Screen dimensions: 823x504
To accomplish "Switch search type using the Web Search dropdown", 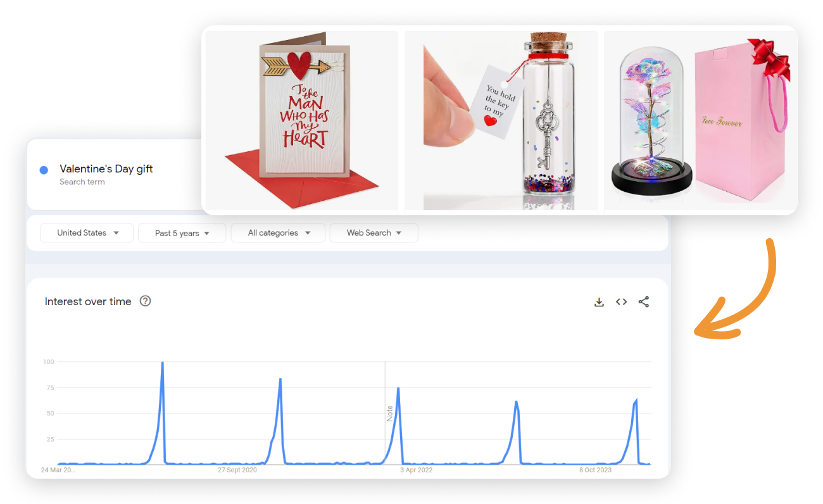I will click(x=374, y=232).
